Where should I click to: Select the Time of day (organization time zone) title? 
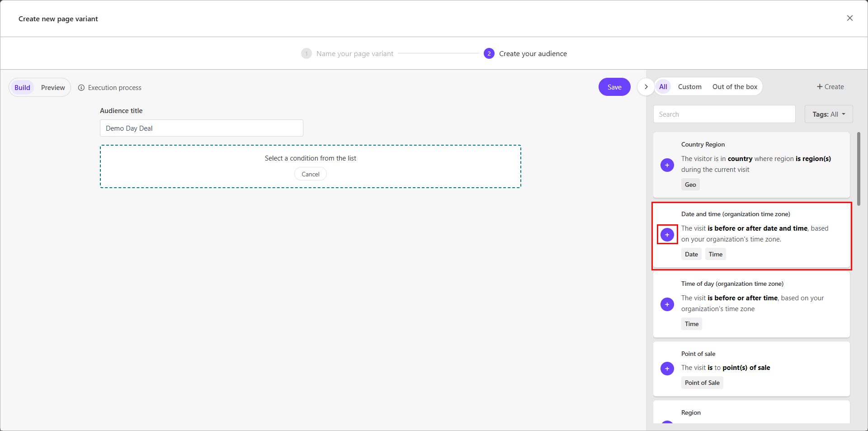pos(732,284)
